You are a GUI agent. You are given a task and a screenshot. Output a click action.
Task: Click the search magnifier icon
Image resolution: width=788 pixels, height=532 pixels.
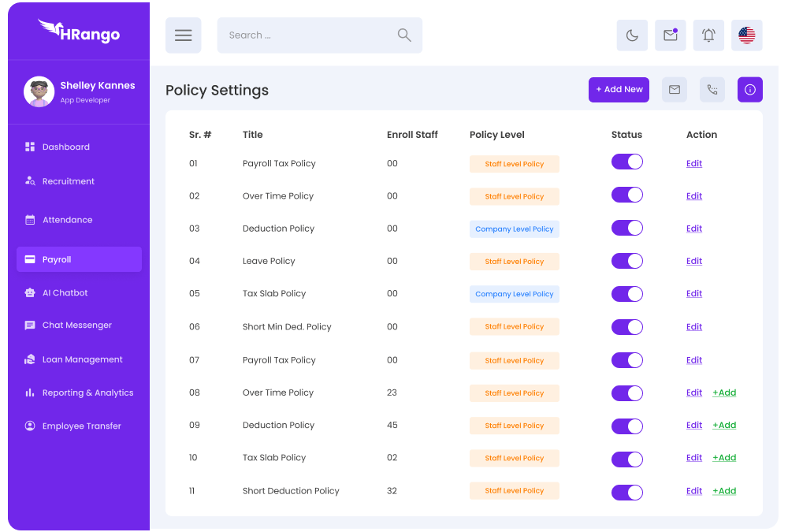[x=404, y=35]
